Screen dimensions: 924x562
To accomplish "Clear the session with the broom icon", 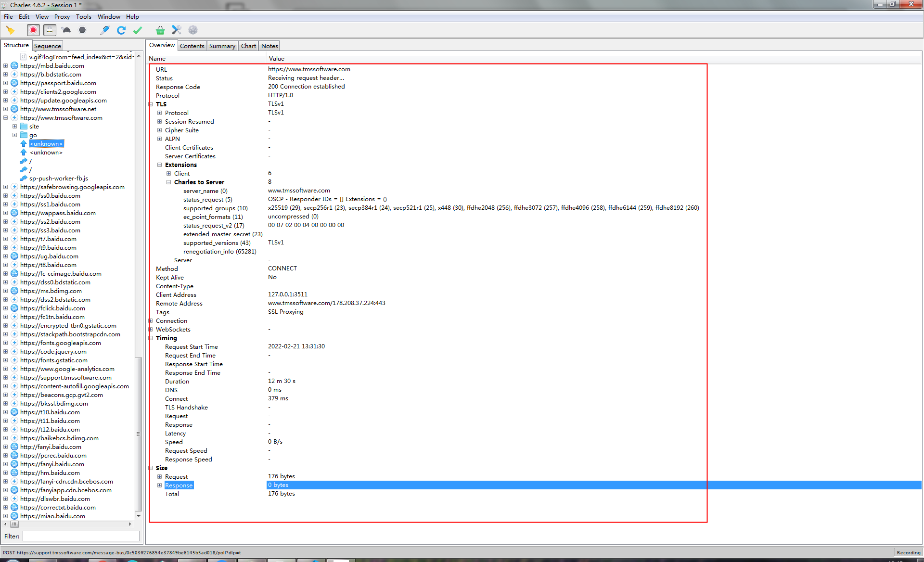I will (x=11, y=30).
